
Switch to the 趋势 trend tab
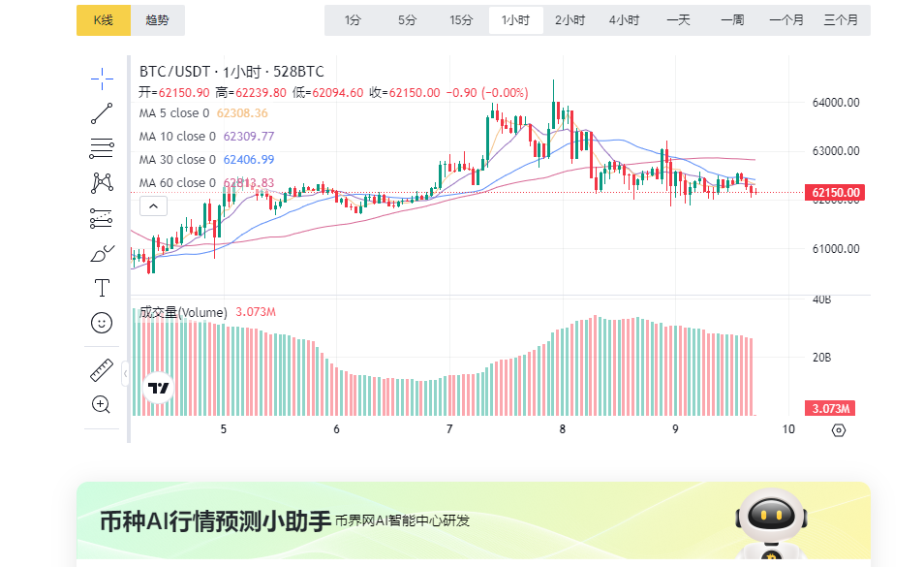tap(157, 20)
